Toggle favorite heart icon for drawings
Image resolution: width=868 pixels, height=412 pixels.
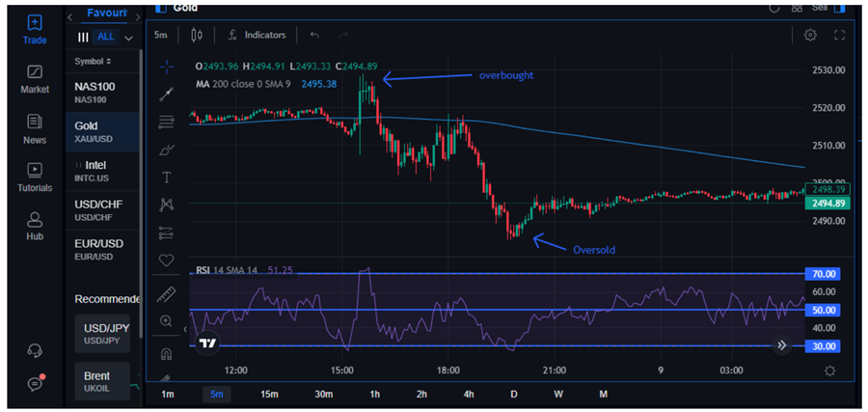(x=167, y=261)
